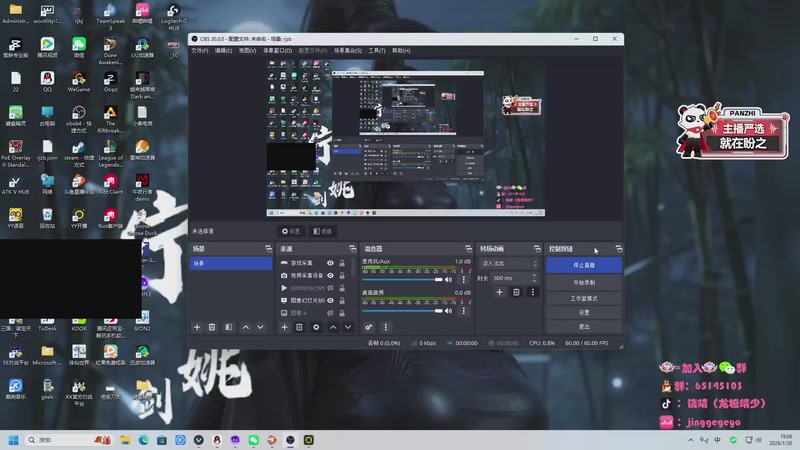800x450 pixels.
Task: Open File Explorer from taskbar
Action: coord(125,440)
